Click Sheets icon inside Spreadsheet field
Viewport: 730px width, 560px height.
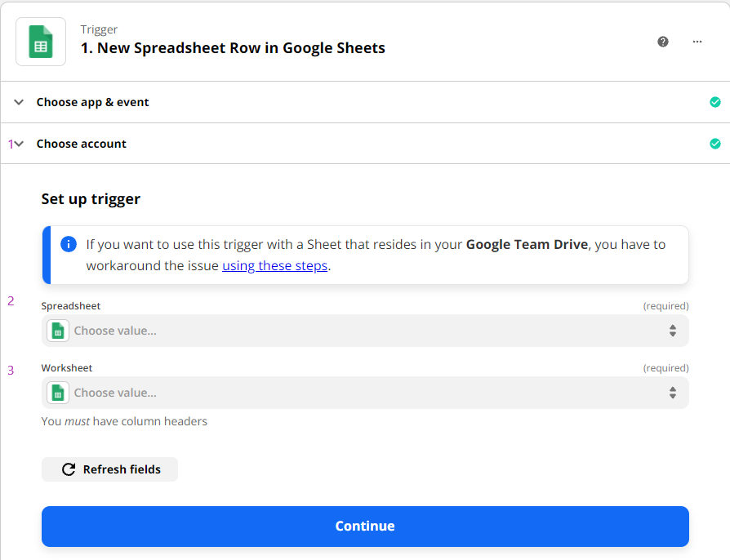click(x=58, y=331)
